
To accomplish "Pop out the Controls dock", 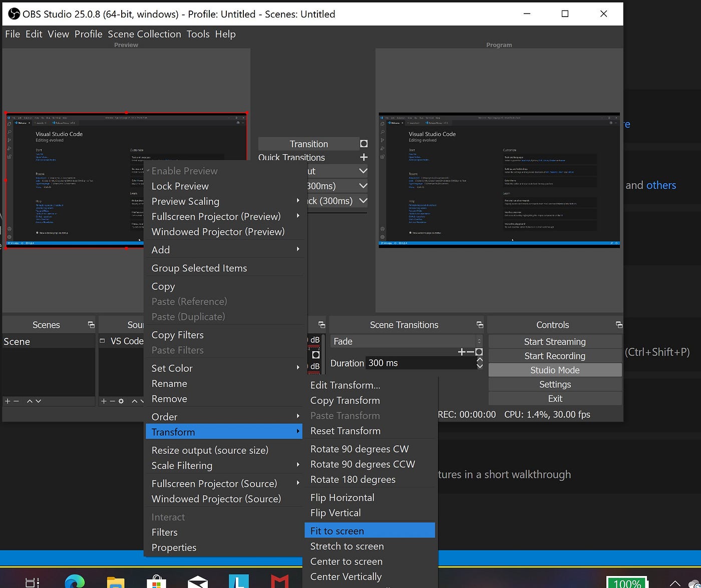I will click(x=619, y=325).
